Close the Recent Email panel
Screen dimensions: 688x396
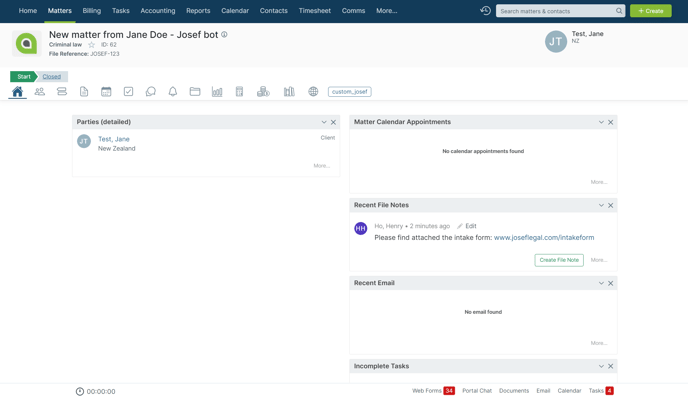click(610, 283)
